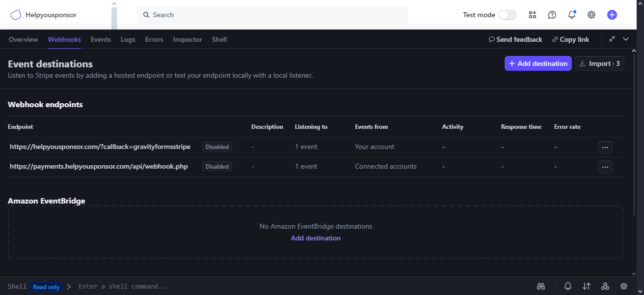The width and height of the screenshot is (644, 295).
Task: Click the Helpyousponsor account name
Action: tap(51, 15)
